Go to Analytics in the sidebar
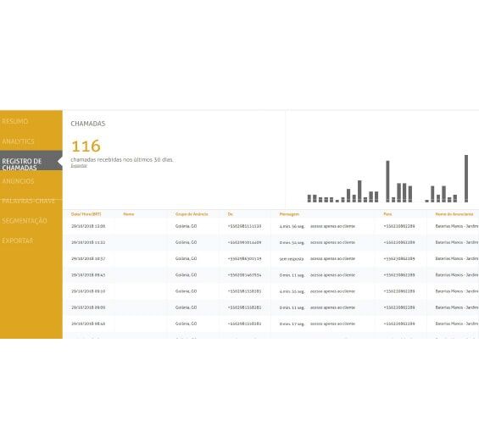479x448 pixels. (18, 141)
